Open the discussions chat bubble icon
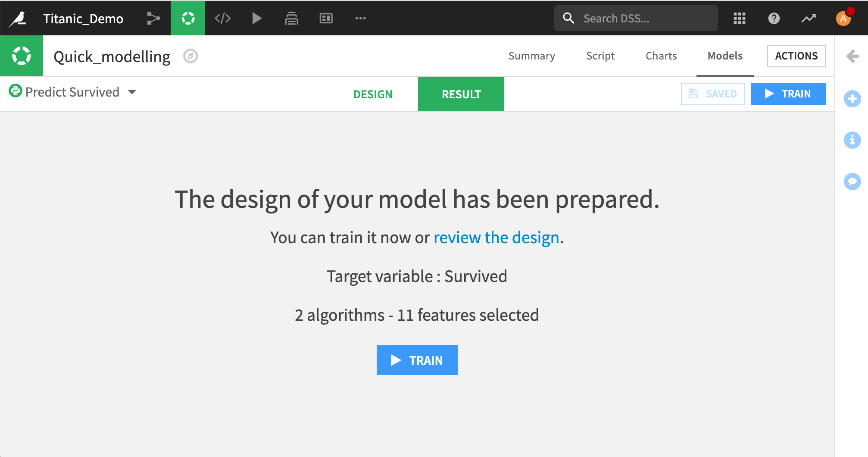 (852, 182)
